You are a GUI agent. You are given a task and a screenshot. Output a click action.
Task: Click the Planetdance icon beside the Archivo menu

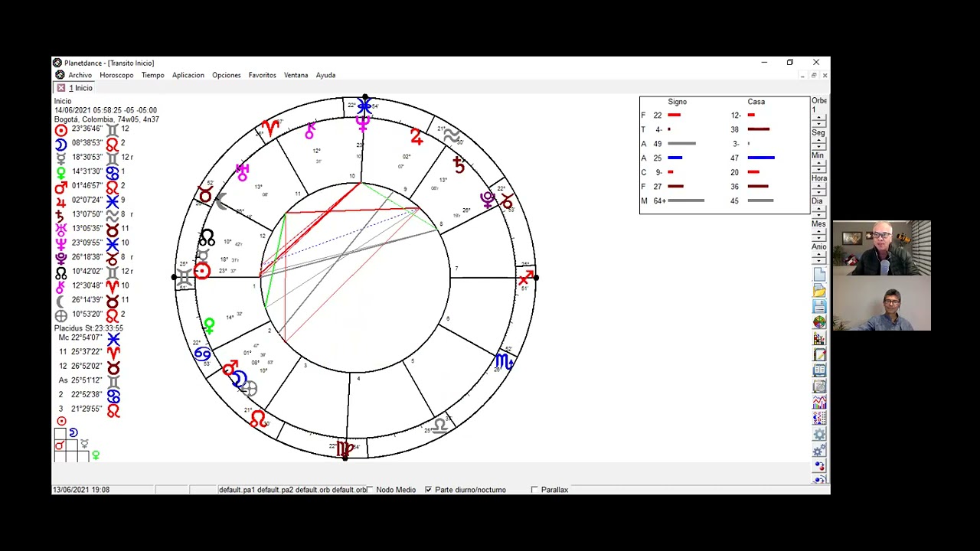point(60,75)
